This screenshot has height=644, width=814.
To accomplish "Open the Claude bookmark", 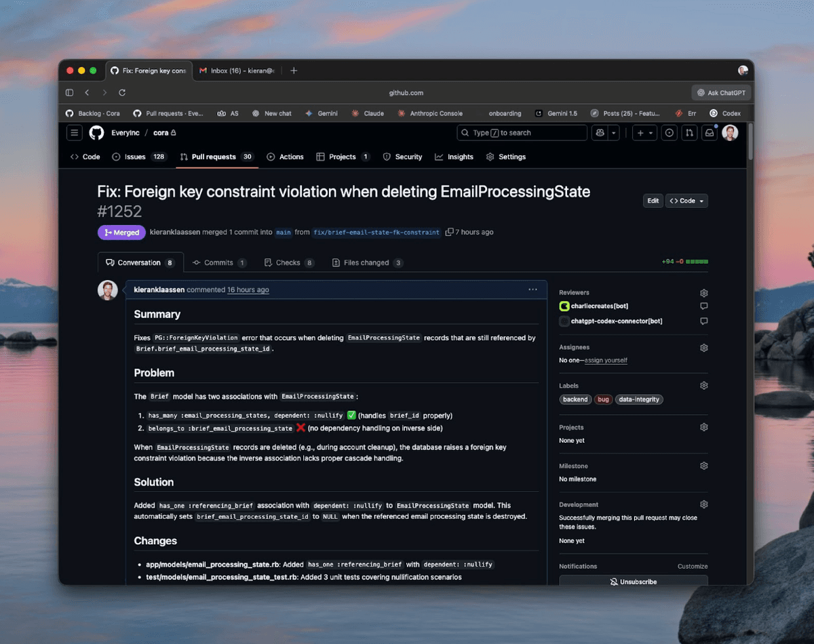I will (x=368, y=113).
